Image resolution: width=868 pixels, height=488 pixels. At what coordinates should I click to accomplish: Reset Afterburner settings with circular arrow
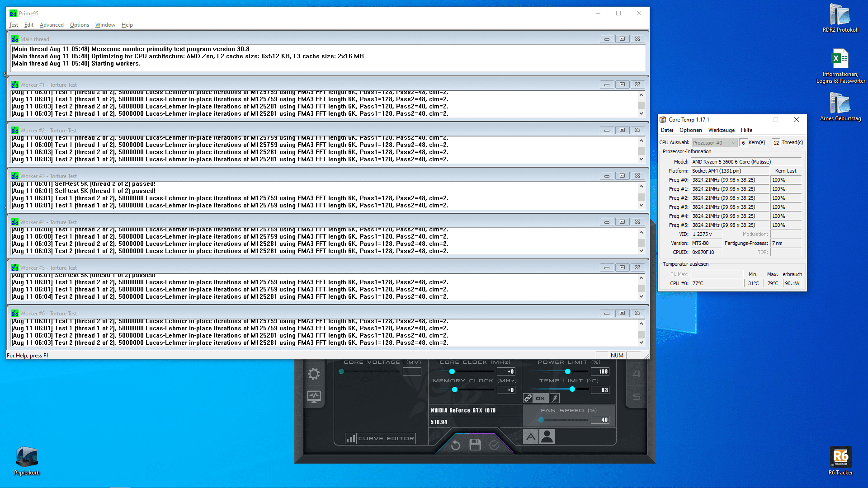click(x=456, y=446)
